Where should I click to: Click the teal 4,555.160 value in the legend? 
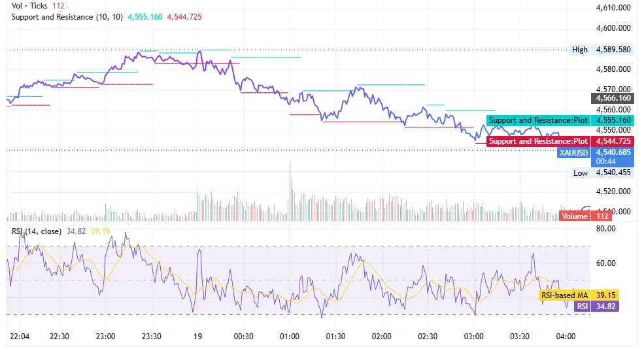pos(145,17)
